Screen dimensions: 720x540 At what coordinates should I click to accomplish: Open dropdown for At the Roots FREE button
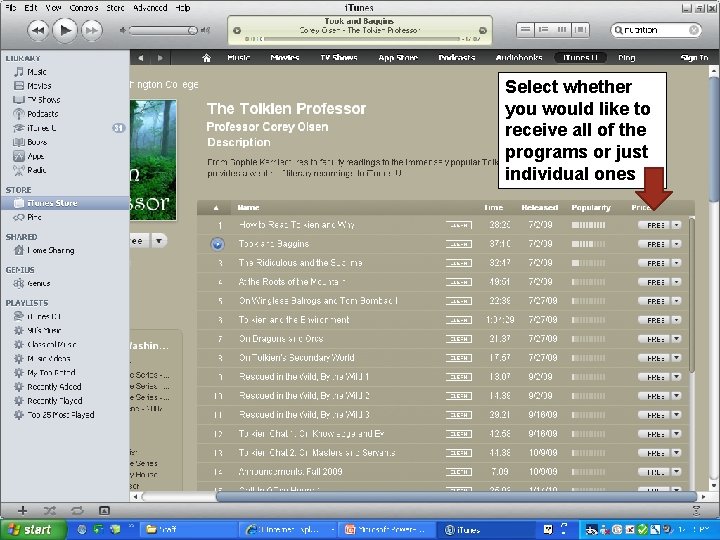(676, 282)
